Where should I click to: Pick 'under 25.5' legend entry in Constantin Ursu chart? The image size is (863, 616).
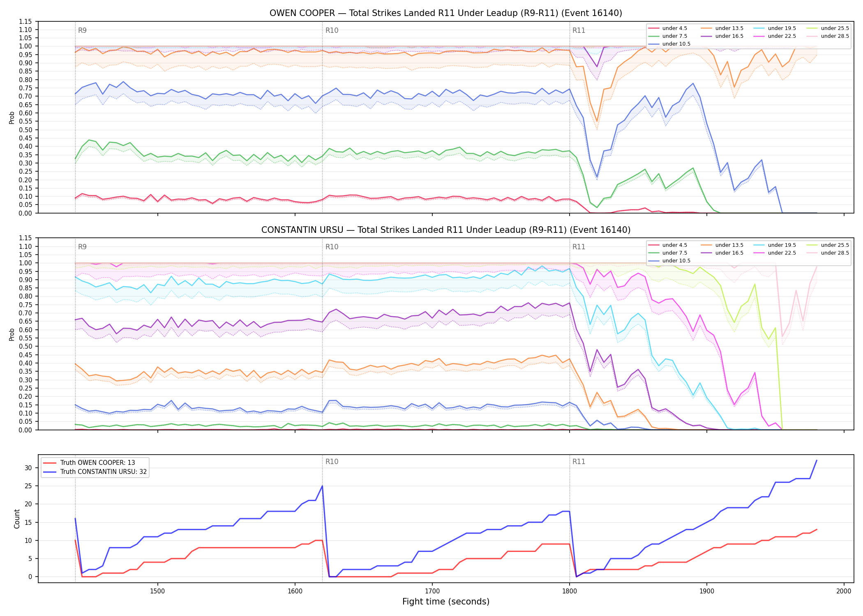(x=828, y=245)
